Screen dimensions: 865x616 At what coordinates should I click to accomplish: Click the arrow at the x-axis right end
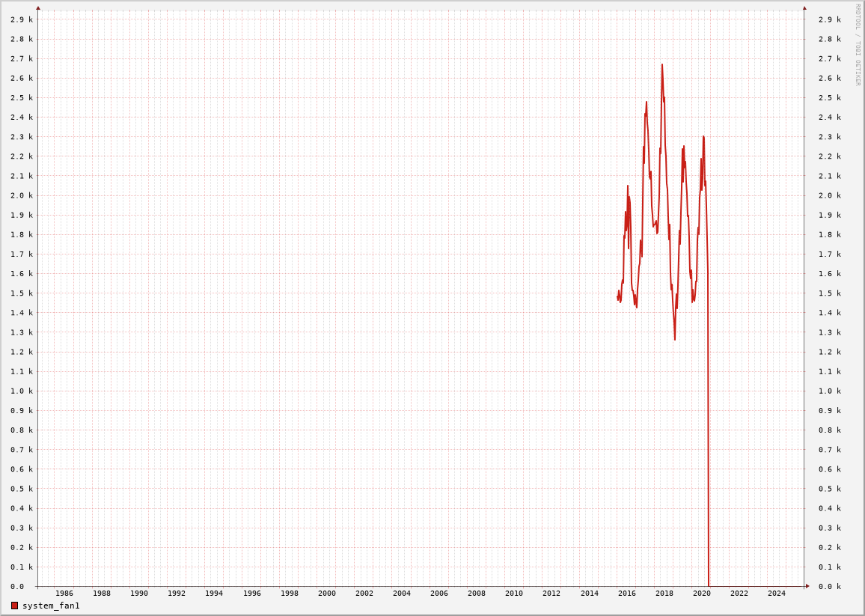(x=807, y=586)
